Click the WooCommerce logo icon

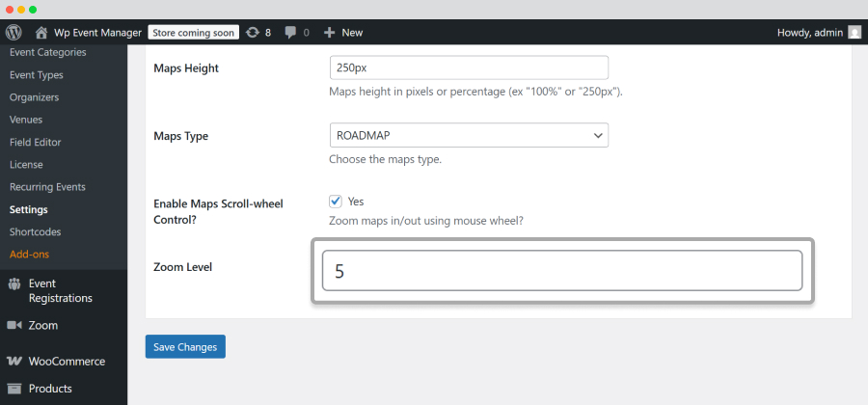point(14,362)
